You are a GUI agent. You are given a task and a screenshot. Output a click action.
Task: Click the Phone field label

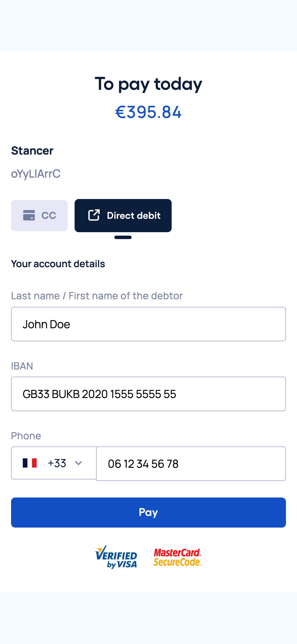tap(26, 436)
